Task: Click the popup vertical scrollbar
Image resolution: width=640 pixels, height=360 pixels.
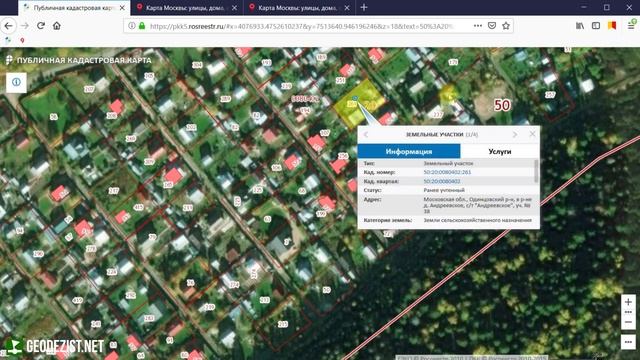Action: point(536,171)
